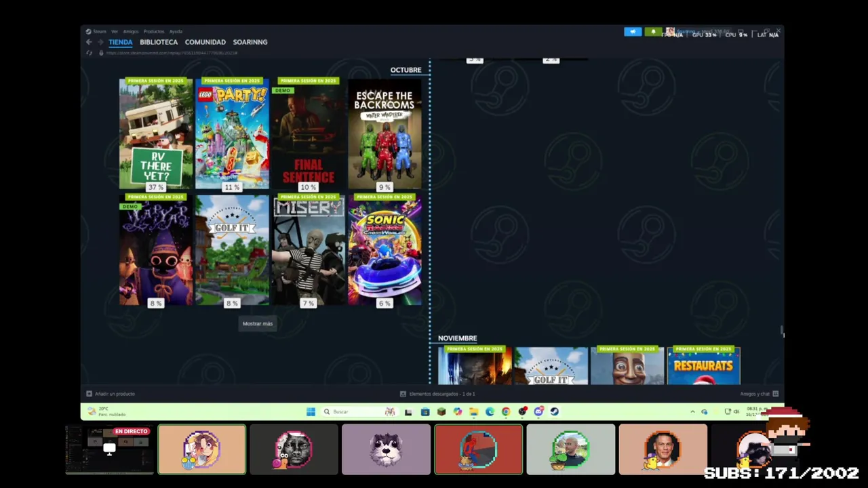This screenshot has height=488, width=868.
Task: Select the 11 % label under LEGO Party!
Action: click(232, 187)
